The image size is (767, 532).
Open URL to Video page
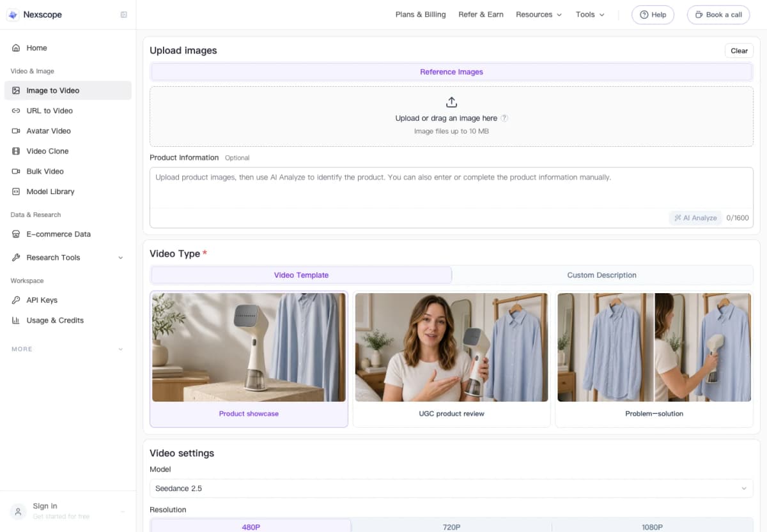(x=68, y=110)
